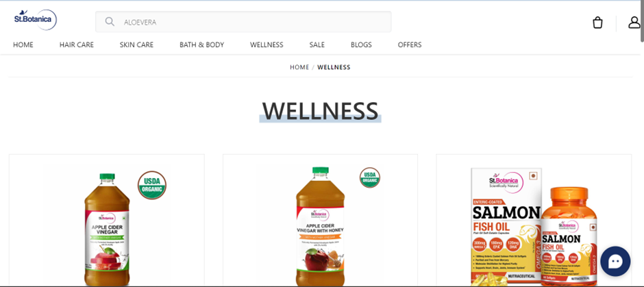View the OFFERS page
The image size is (644, 287).
click(x=410, y=45)
